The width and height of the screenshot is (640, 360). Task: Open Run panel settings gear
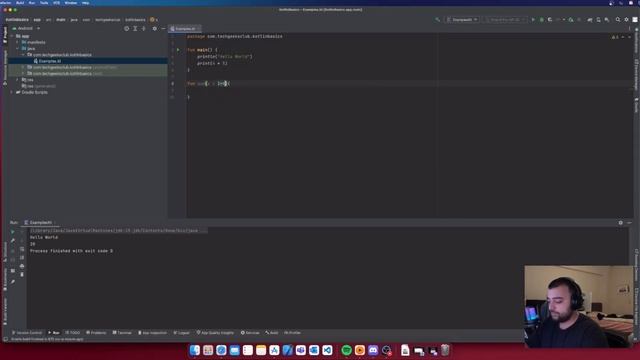coord(621,223)
